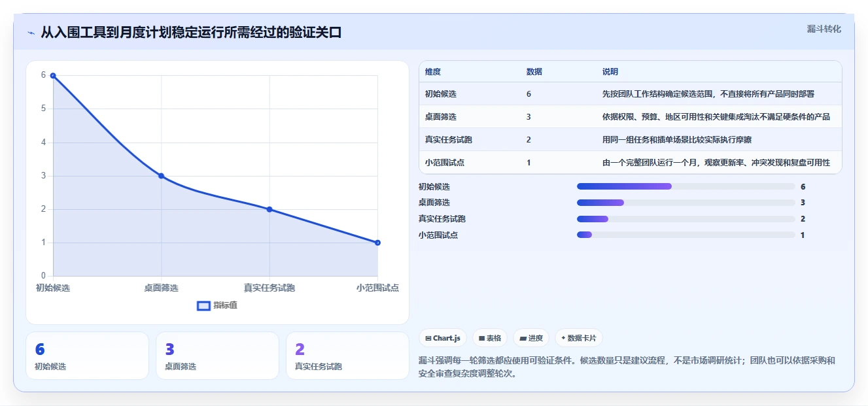
Task: Click the 数据 column header
Action: coord(534,72)
